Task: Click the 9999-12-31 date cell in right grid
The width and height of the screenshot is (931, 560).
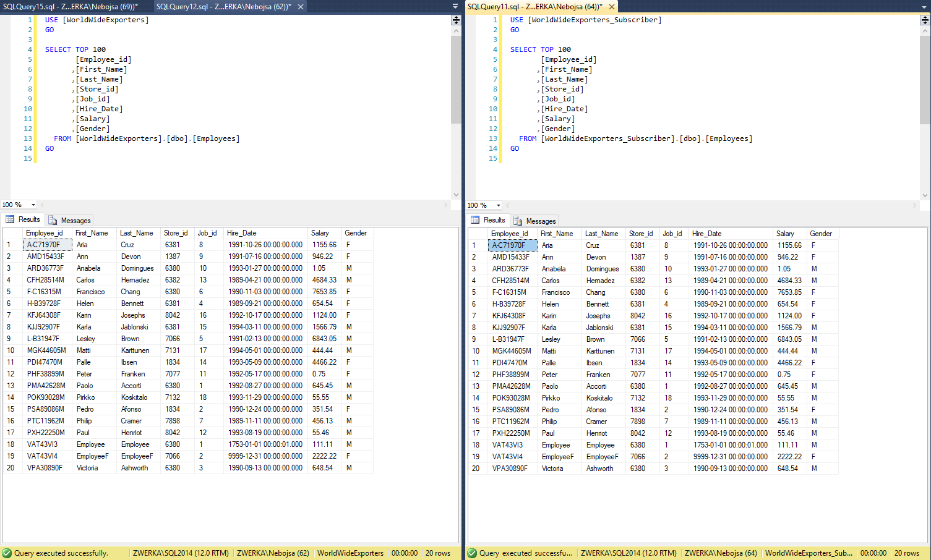Action: tap(731, 457)
